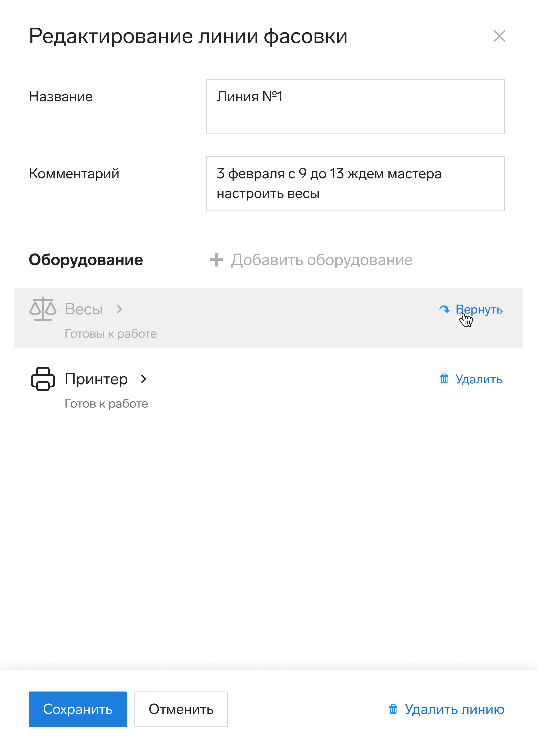Click the trash icon beside Удалить

pos(444,379)
